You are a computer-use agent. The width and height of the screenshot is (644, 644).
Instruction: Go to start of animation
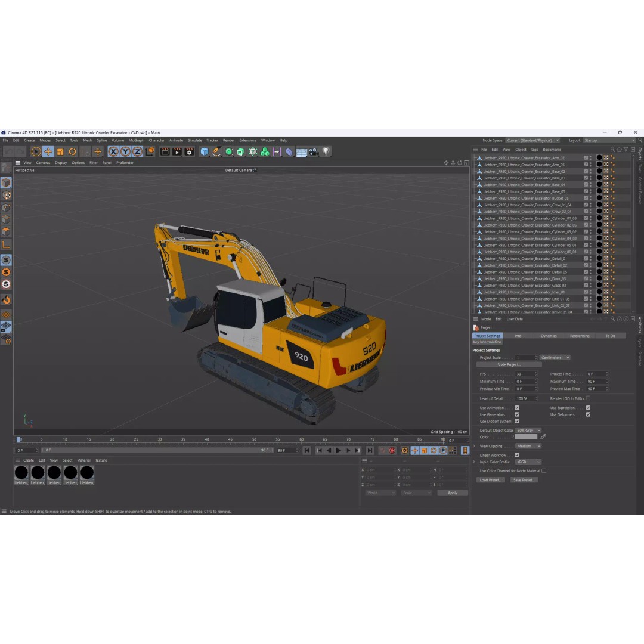(307, 451)
